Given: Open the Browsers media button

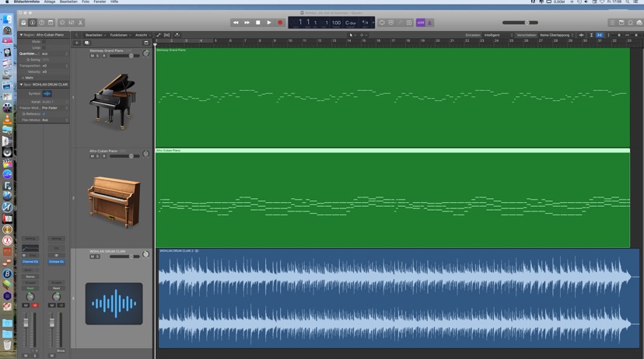Looking at the screenshot, I should coord(639,23).
